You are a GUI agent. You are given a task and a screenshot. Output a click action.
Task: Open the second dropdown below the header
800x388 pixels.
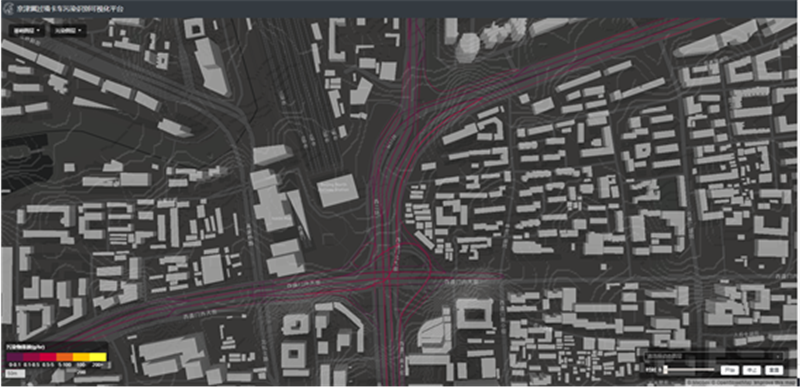click(x=68, y=31)
